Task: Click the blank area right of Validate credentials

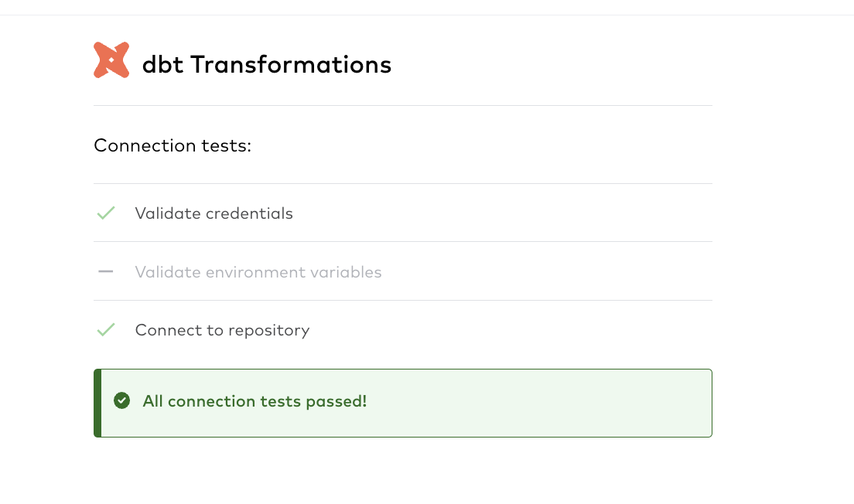Action: click(501, 213)
